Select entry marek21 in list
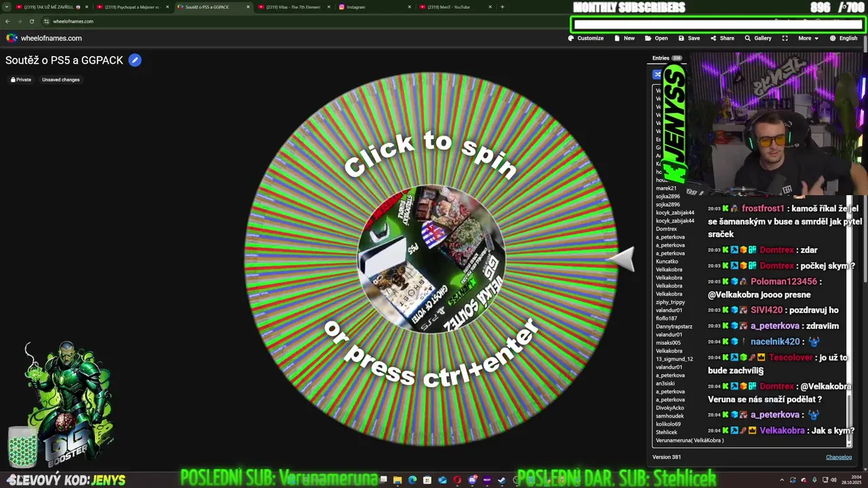Screen dimensions: 868x488 (x=666, y=188)
